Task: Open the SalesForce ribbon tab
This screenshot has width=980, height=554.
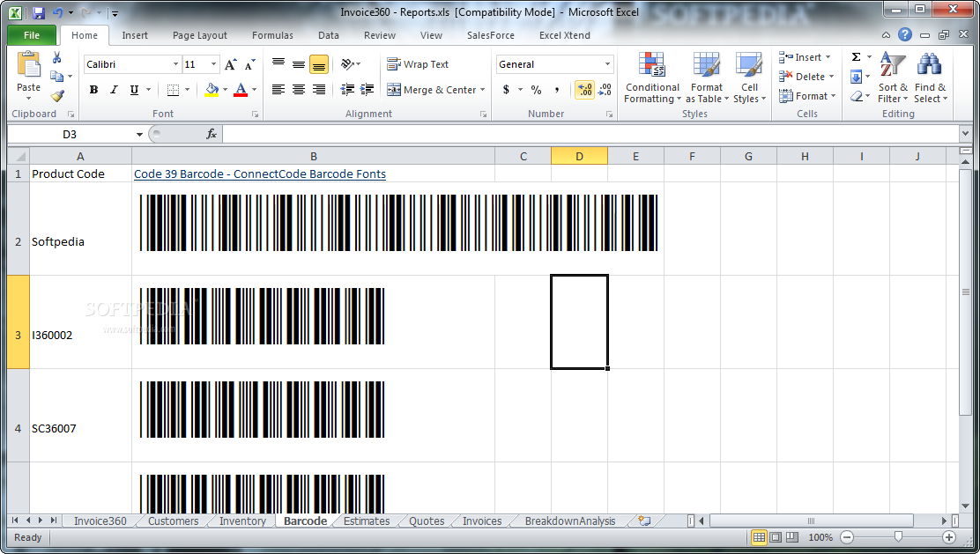Action: coord(491,35)
